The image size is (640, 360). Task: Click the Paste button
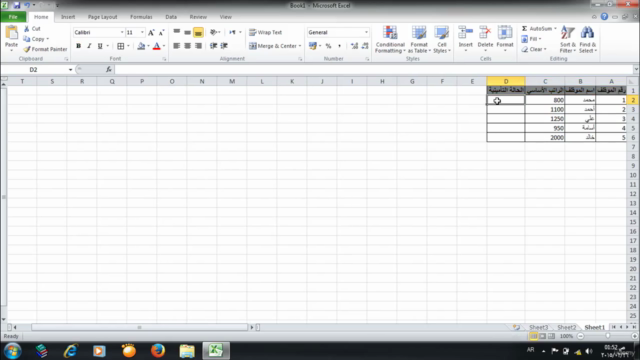(x=11, y=38)
